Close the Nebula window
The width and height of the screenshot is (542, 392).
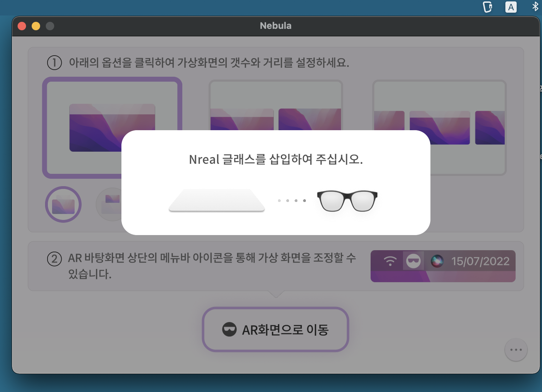pos(22,26)
